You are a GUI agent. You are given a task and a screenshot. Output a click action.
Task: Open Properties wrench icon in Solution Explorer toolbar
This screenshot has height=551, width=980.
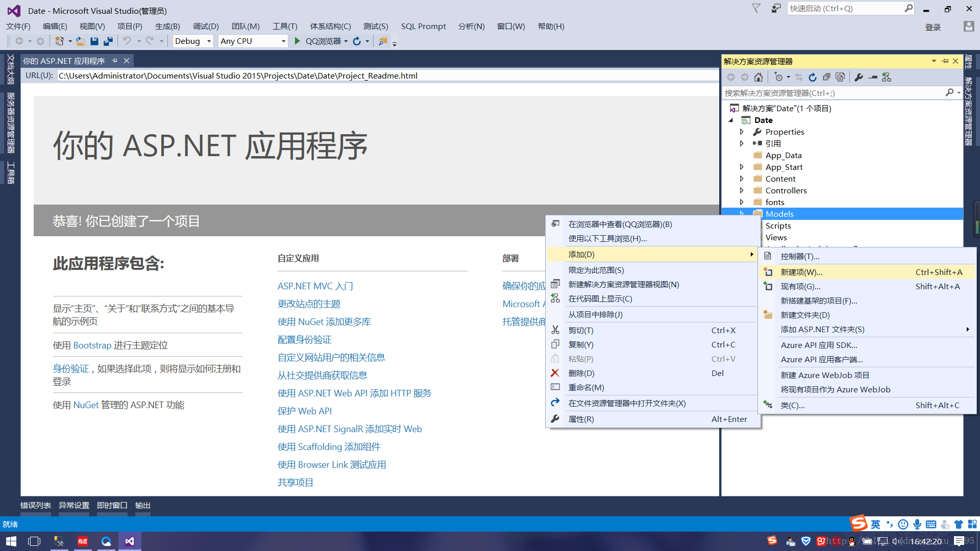pos(859,77)
